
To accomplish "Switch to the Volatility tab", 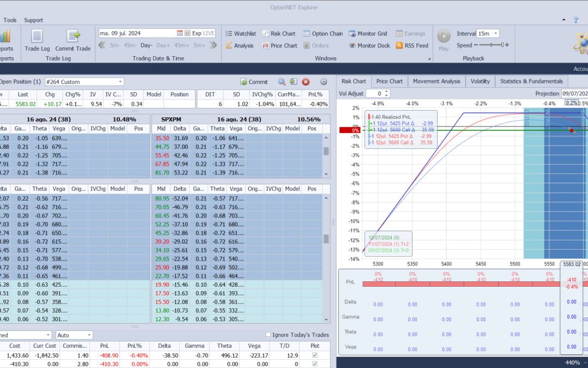I will point(480,81).
